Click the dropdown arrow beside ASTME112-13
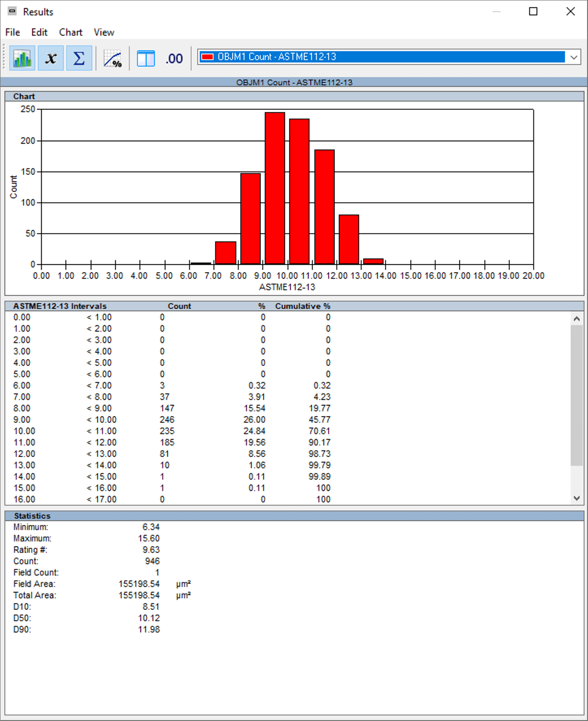Screen dimensions: 588x721 (574, 57)
